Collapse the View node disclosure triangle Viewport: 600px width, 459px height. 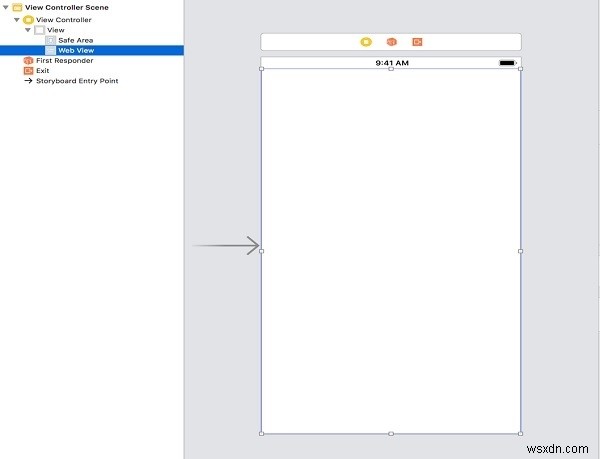tap(28, 30)
